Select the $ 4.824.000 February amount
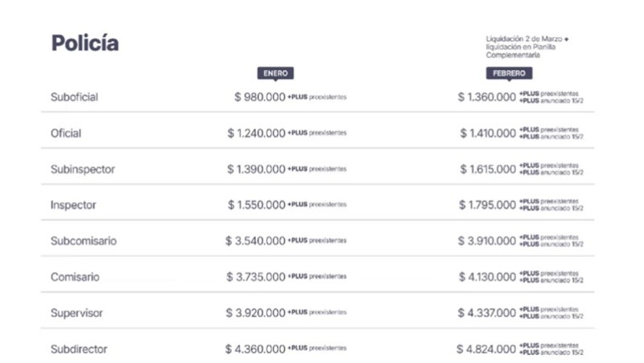The height and width of the screenshot is (363, 644). coord(486,349)
